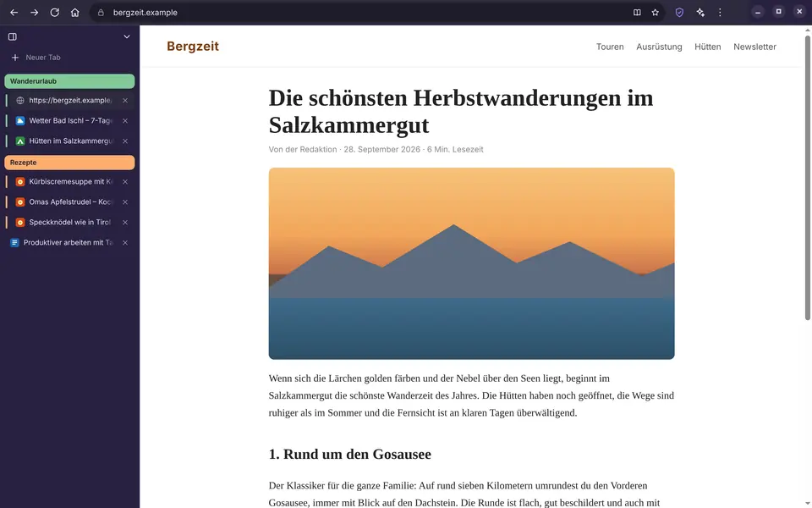The width and height of the screenshot is (812, 508).
Task: Close the Kürbiscremesuppe tab
Action: (125, 182)
